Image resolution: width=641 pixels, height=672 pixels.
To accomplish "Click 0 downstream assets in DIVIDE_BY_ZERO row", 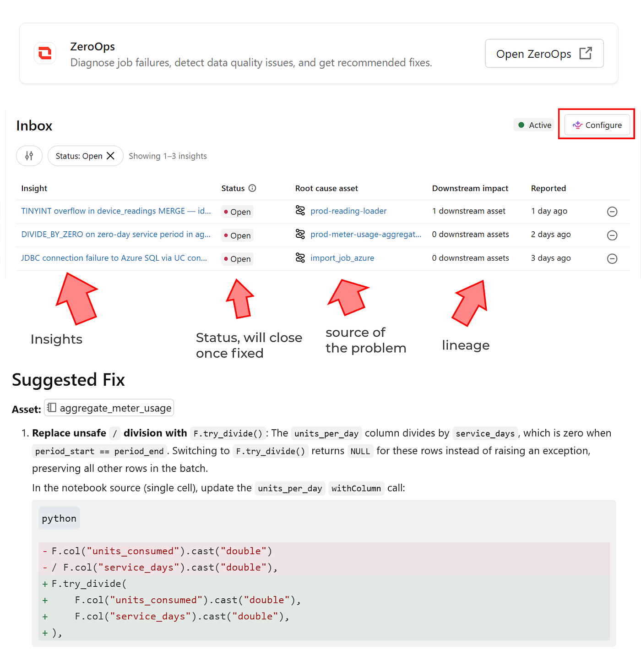I will (470, 235).
